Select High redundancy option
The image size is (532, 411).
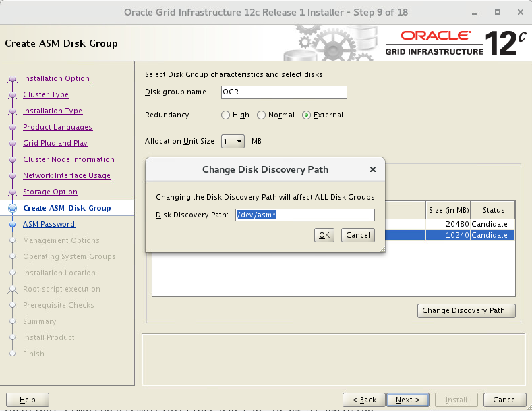coord(226,115)
